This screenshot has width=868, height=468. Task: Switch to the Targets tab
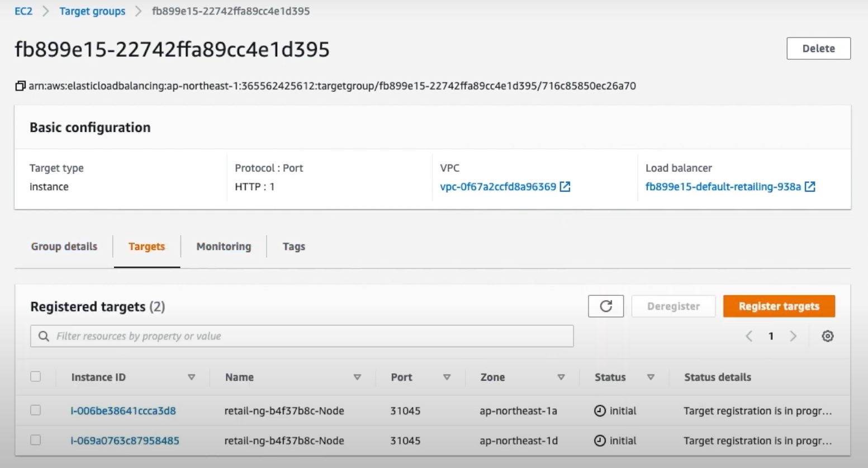pos(147,247)
